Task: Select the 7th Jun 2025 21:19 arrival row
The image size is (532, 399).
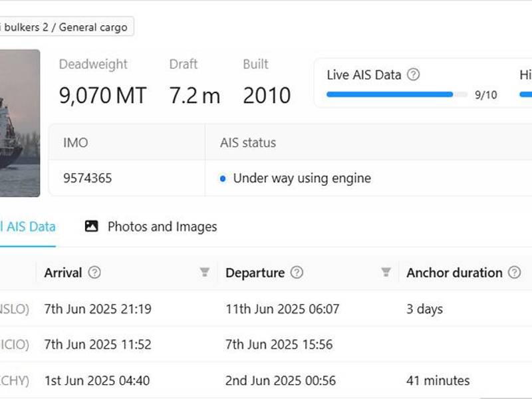Action: coord(98,309)
